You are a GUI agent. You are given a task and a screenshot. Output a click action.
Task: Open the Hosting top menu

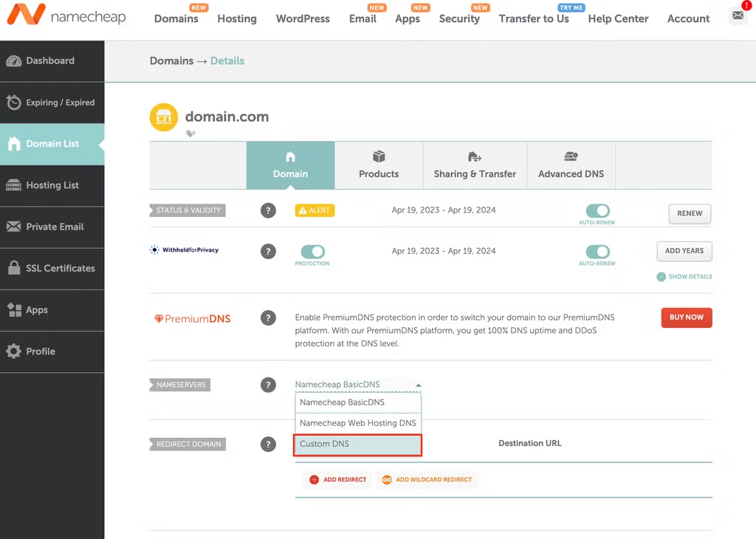coord(237,18)
